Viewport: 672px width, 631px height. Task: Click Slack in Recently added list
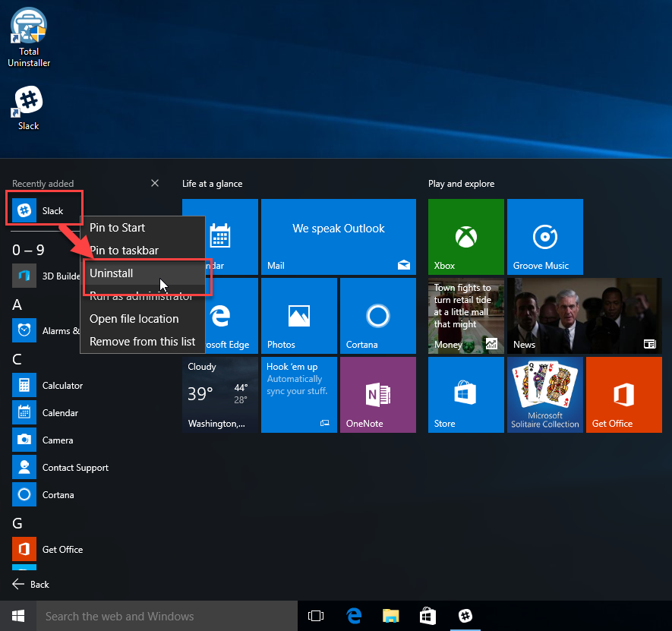(44, 210)
